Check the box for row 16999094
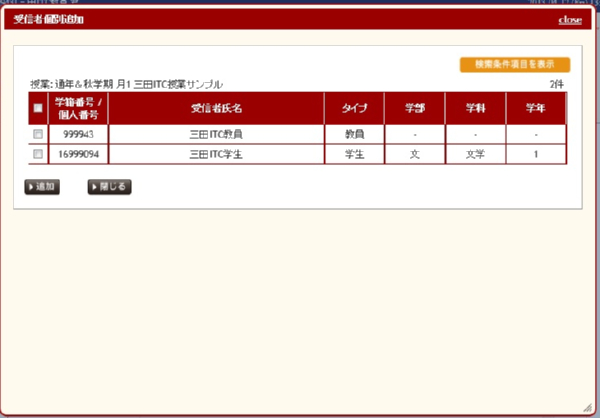The image size is (600, 418). pyautogui.click(x=38, y=154)
